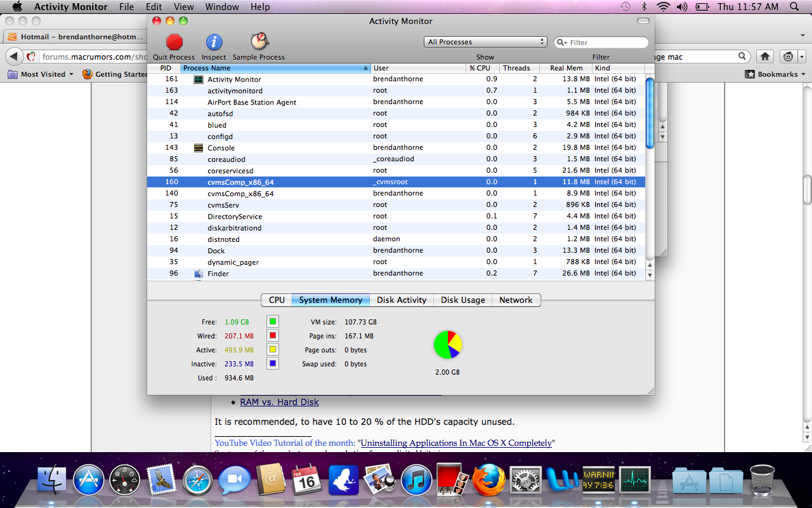Click the Activity Monitor process row icon

pos(198,79)
